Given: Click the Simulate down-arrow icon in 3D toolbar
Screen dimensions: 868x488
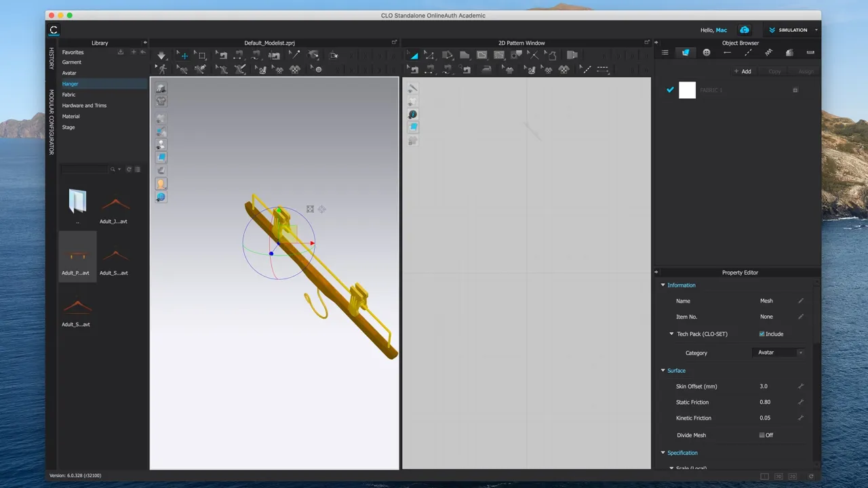Looking at the screenshot, I should (x=162, y=56).
